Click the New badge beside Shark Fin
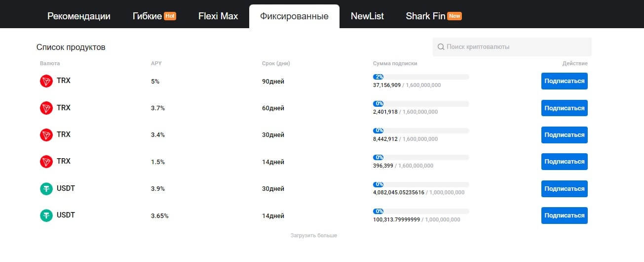Screen dimensions: 644x262 [455, 16]
